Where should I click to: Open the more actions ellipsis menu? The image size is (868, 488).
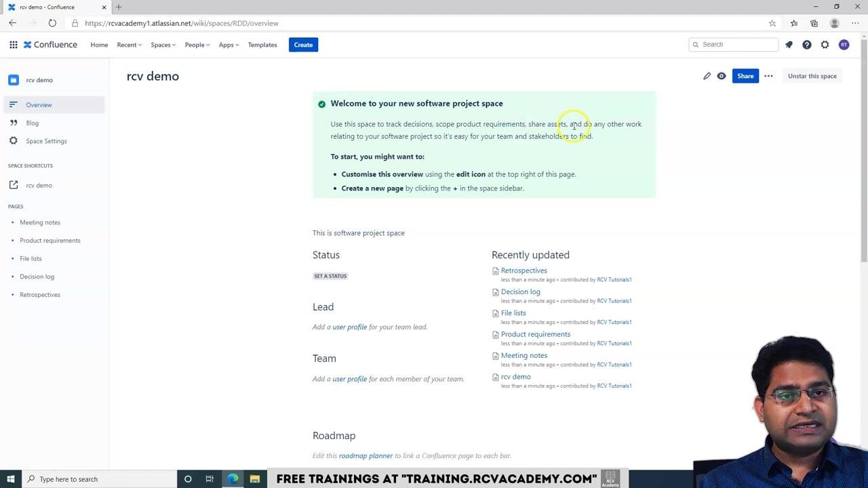click(x=768, y=76)
